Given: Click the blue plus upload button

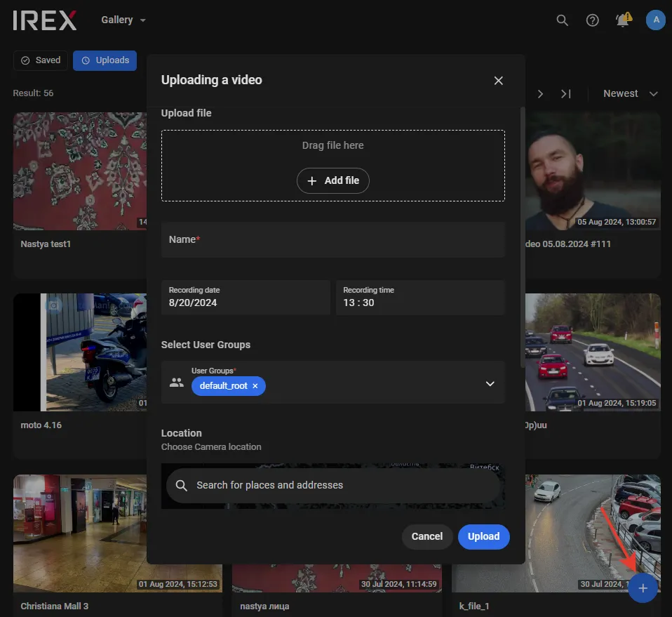Looking at the screenshot, I should [x=643, y=588].
